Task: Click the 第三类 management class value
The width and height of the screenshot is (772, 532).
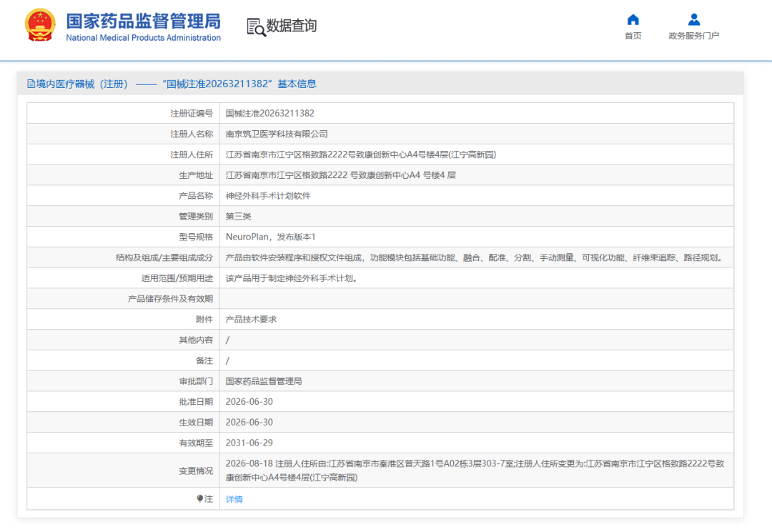Action: (x=238, y=217)
